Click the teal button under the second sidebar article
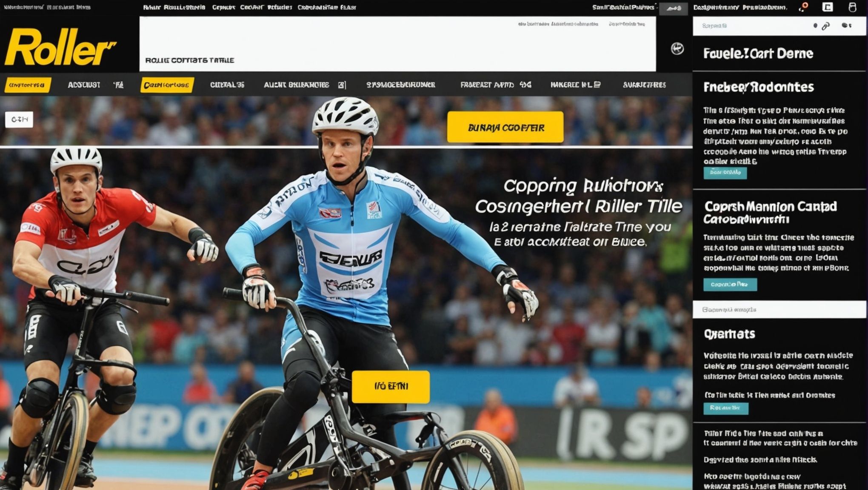 [730, 284]
